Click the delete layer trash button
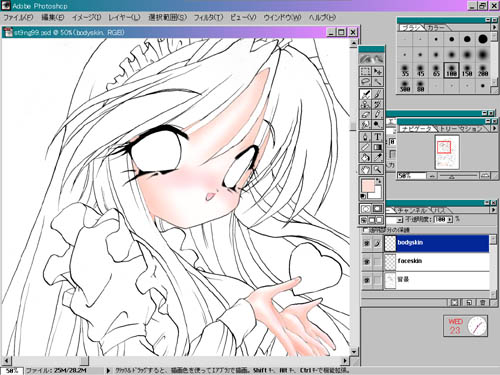 [x=483, y=302]
